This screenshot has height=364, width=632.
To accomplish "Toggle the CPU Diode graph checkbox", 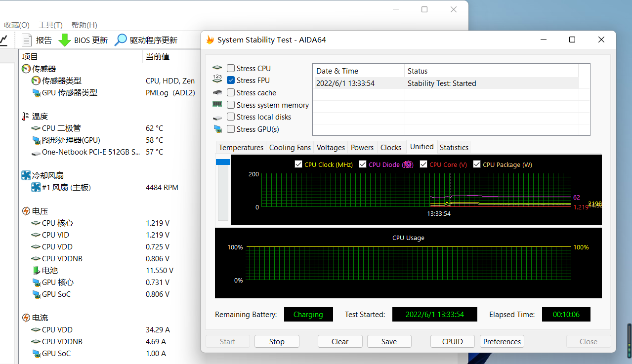I will (x=363, y=164).
